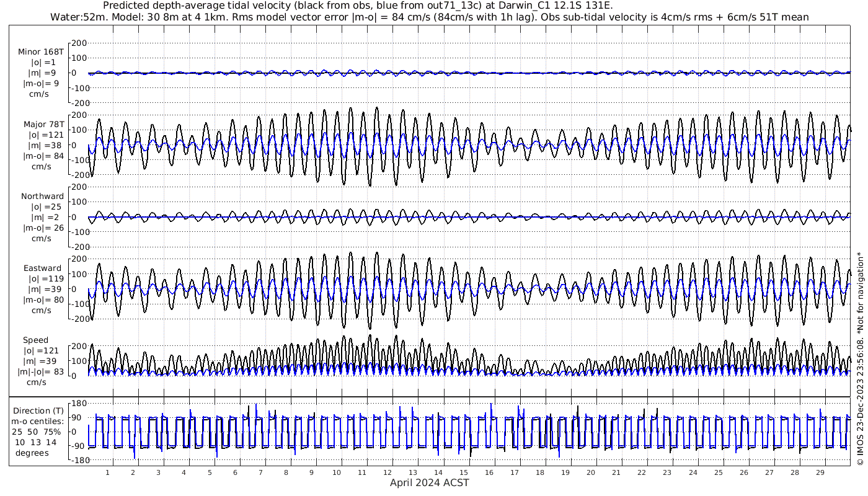Click the 'Water:52m' subtitle line
This screenshot has height=496, width=868.
[430, 17]
